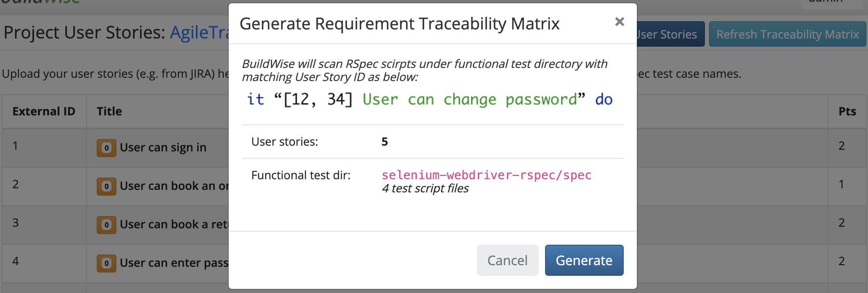
Task: Click the orange 0 badge for User can sign in
Action: click(x=107, y=148)
